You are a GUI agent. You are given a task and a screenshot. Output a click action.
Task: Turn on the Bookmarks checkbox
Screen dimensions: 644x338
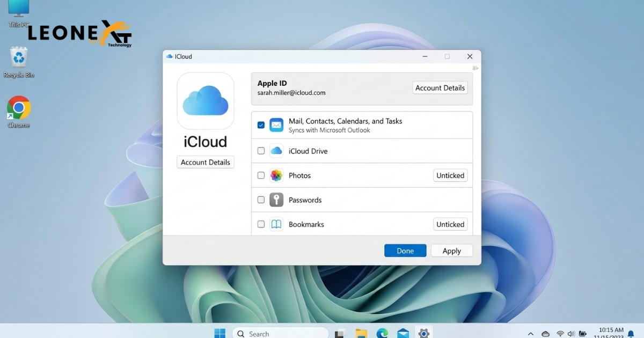click(x=261, y=224)
